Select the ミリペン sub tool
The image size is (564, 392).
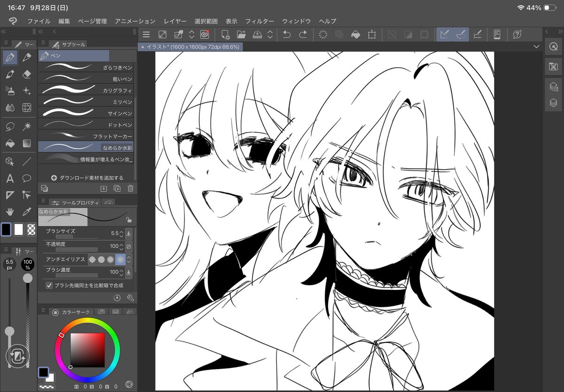pyautogui.click(x=86, y=101)
